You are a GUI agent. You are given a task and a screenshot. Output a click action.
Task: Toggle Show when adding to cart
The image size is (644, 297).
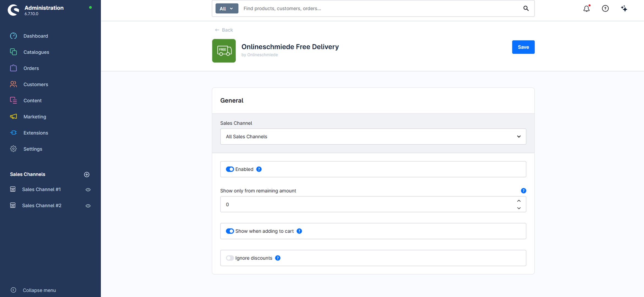point(230,231)
